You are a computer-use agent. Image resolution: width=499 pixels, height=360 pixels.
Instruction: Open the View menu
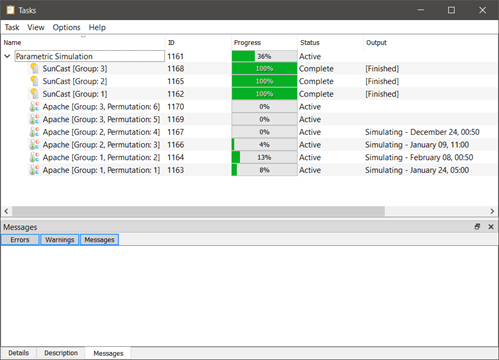pyautogui.click(x=36, y=27)
